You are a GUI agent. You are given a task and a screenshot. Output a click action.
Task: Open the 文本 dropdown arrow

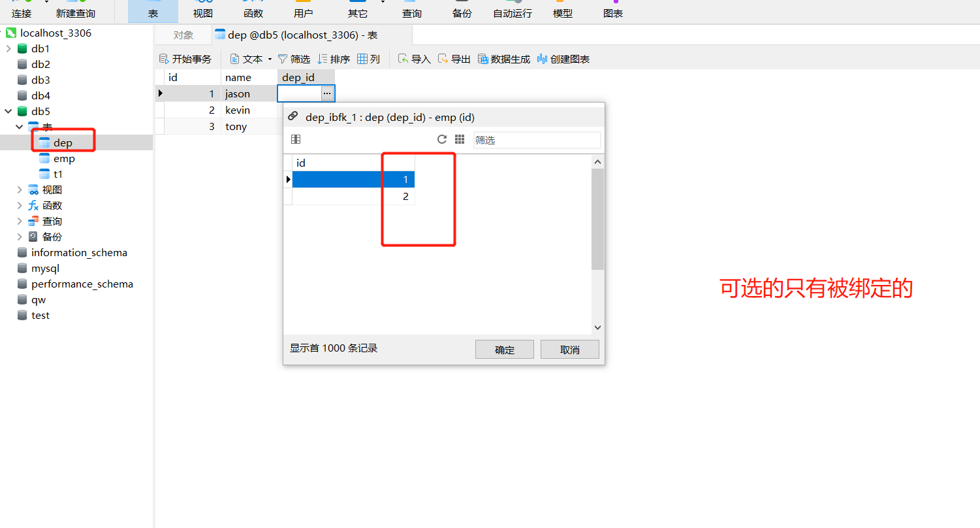pos(270,59)
